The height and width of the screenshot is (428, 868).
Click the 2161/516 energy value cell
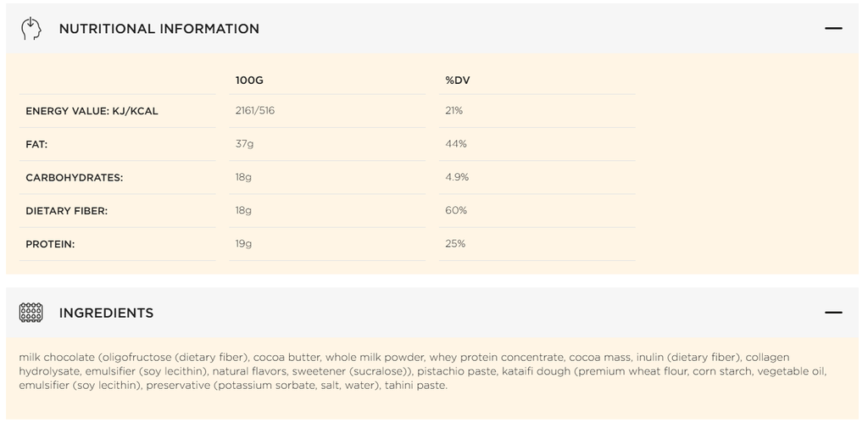click(255, 111)
